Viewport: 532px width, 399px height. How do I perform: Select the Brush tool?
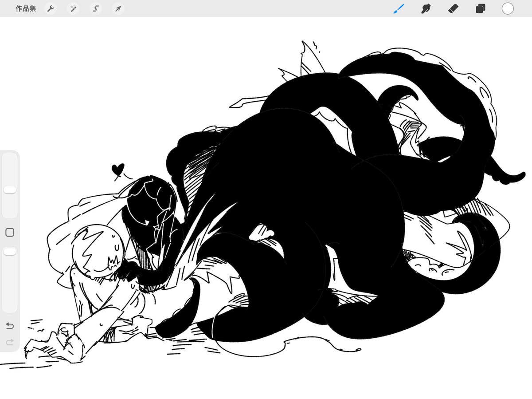tap(399, 8)
